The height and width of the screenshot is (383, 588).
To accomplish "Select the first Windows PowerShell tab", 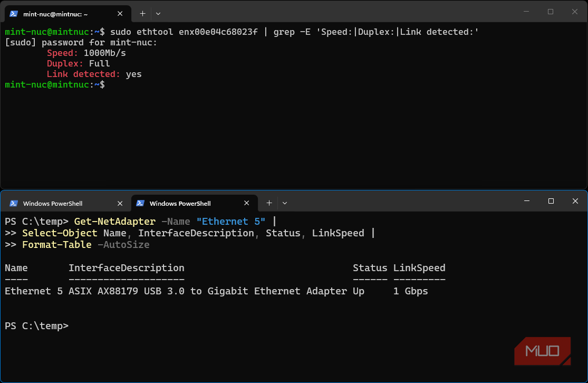I will [x=68, y=203].
